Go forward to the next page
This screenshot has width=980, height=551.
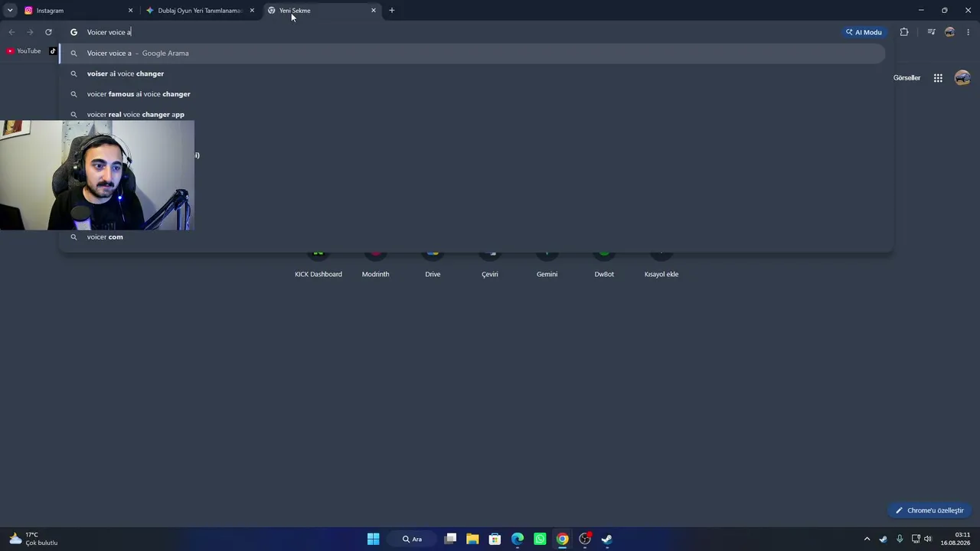coord(30,32)
